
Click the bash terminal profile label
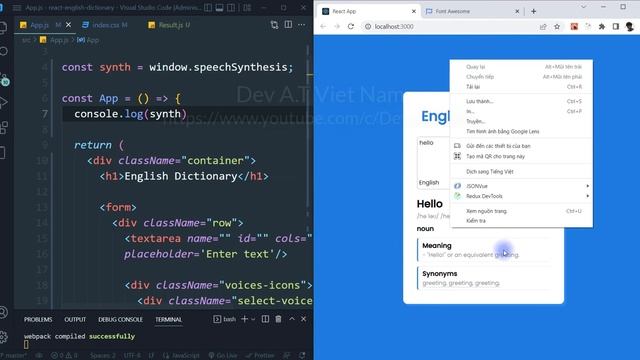(x=224, y=319)
